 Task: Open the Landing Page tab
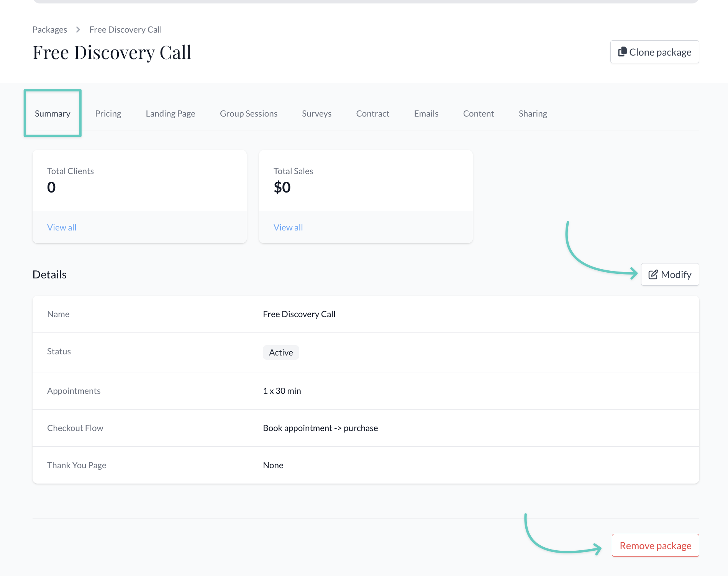pyautogui.click(x=171, y=114)
